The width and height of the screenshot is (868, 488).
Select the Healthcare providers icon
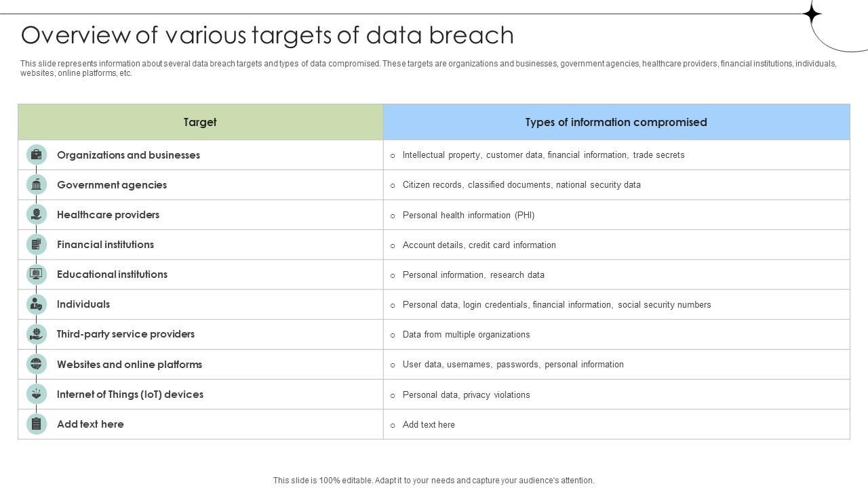coord(37,214)
